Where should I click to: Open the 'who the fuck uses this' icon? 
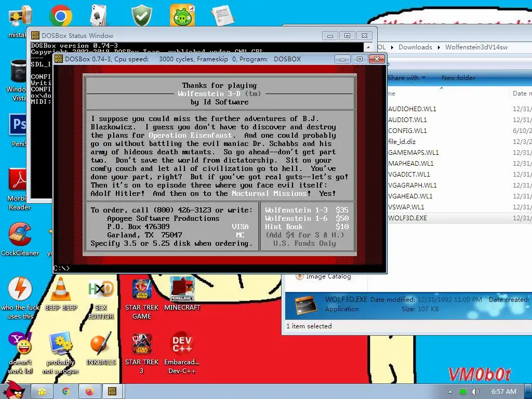click(20, 289)
